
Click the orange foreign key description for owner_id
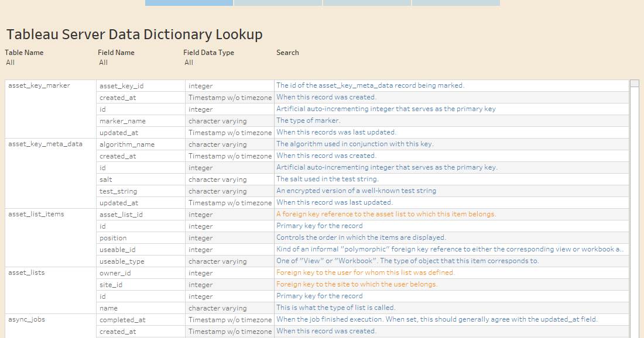tap(365, 273)
